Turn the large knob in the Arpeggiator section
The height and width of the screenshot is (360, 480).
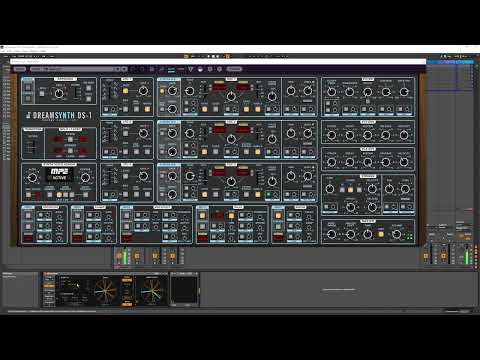pos(59,93)
